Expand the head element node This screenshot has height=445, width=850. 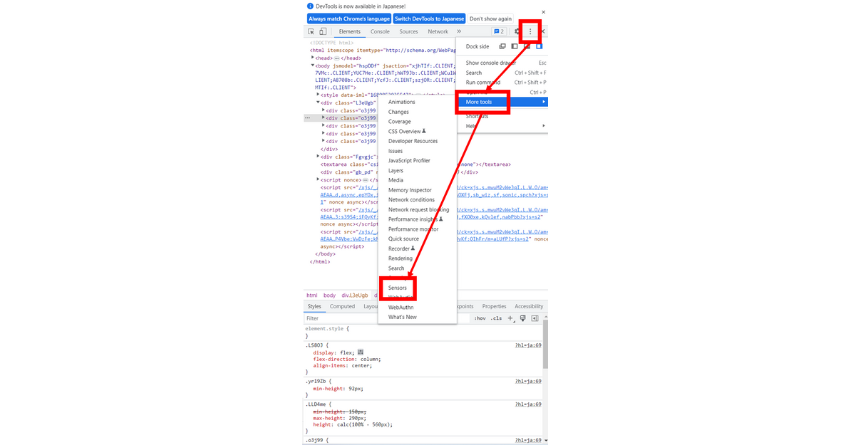point(312,58)
